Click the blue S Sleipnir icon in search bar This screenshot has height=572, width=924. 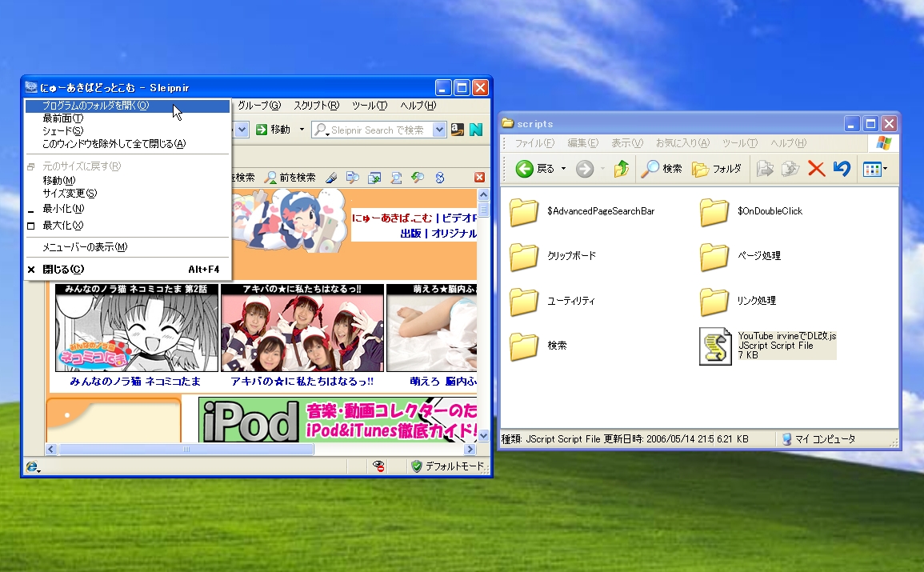pyautogui.click(x=440, y=178)
